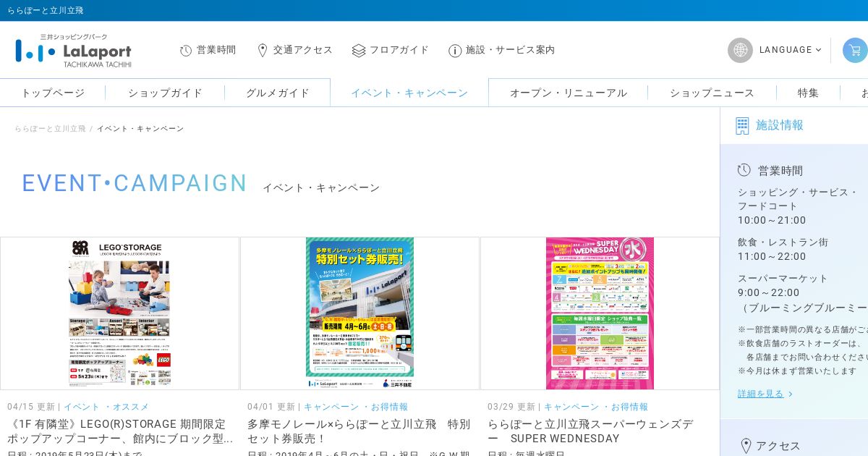
Task: Open 多摩モノレール×ららぽーと立川立飛 article title
Action: pos(359,431)
